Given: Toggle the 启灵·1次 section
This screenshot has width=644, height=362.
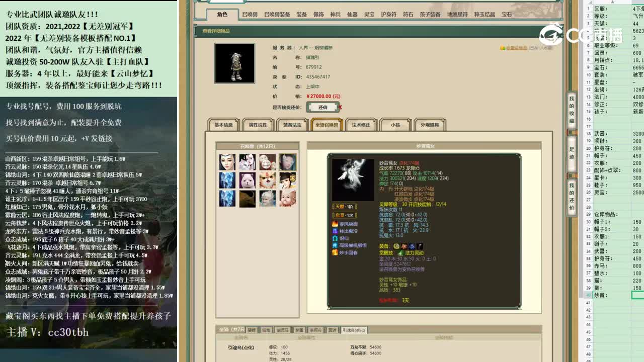Looking at the screenshot, I should coord(345,216).
